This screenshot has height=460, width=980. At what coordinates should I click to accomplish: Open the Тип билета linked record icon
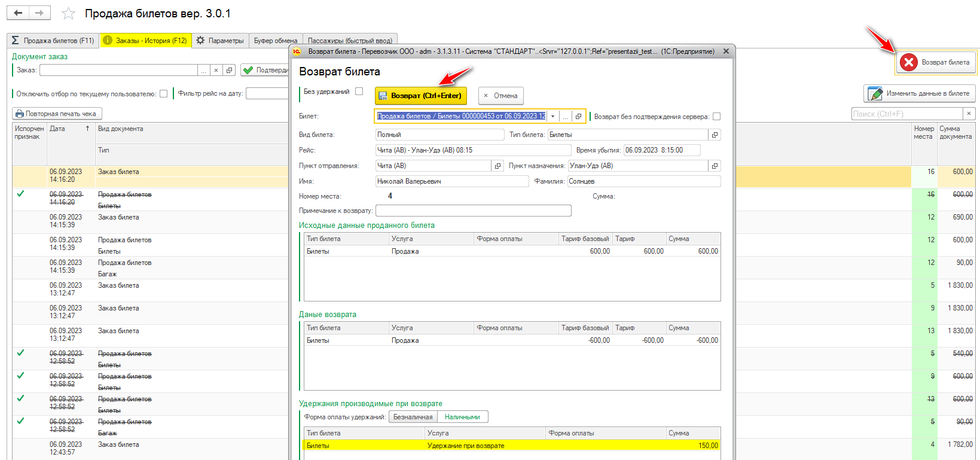click(x=715, y=135)
